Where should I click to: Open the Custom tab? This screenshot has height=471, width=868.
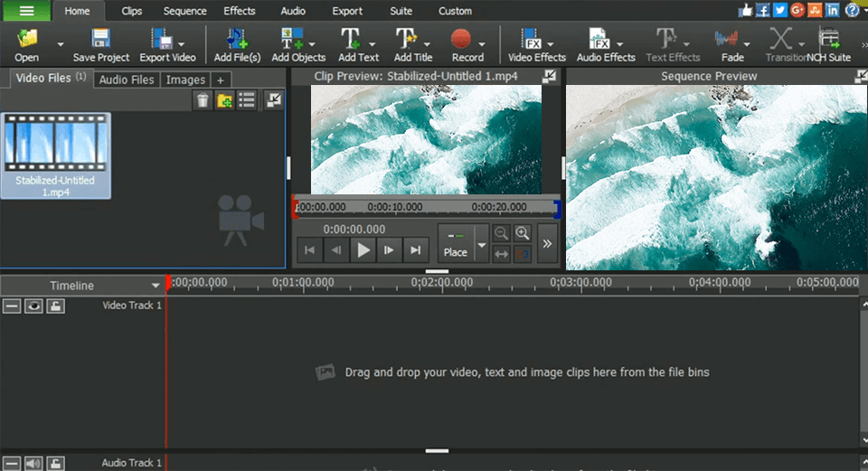[x=455, y=11]
